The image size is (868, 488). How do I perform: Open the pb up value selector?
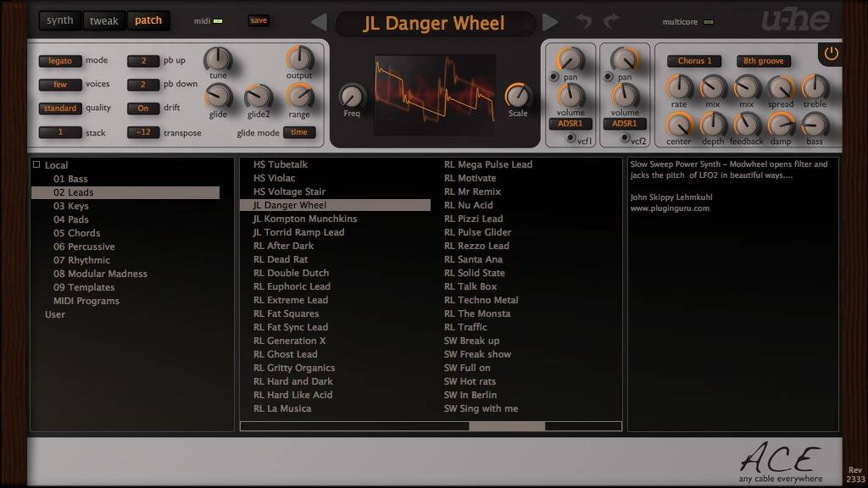[x=142, y=61]
